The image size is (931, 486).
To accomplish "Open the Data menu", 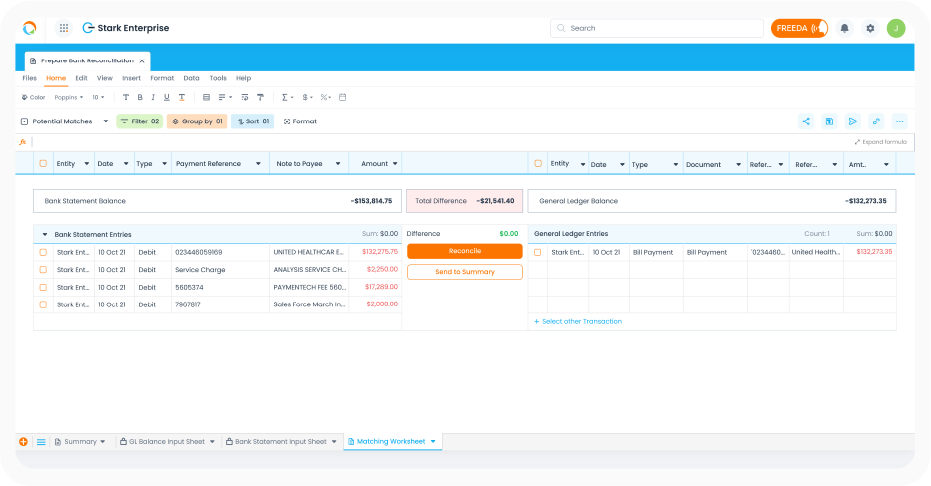I will coord(191,78).
